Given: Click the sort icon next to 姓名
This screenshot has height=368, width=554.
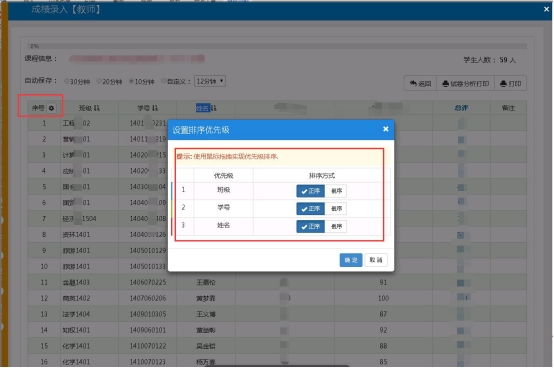Looking at the screenshot, I should click(x=214, y=108).
